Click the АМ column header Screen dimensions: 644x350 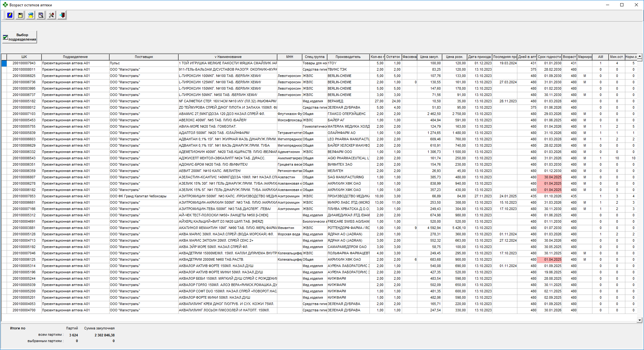click(601, 57)
